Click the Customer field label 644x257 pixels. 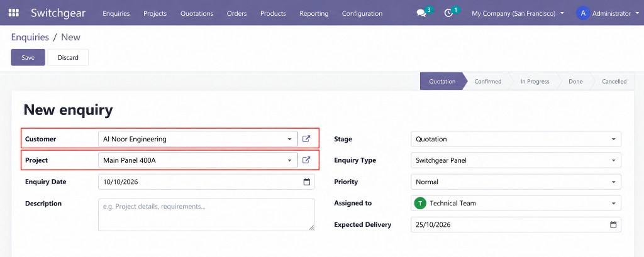click(41, 139)
